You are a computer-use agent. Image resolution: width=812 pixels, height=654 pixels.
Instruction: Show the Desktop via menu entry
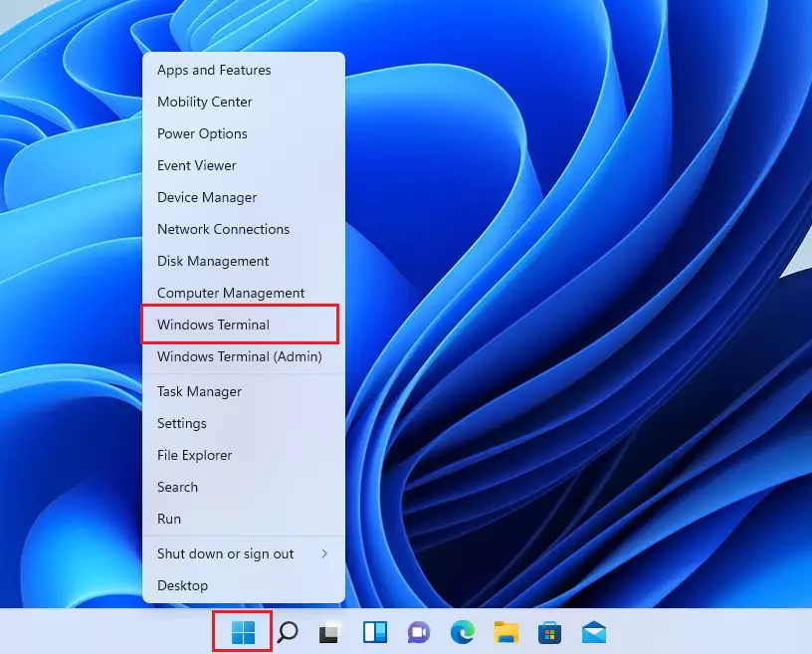tap(244, 585)
